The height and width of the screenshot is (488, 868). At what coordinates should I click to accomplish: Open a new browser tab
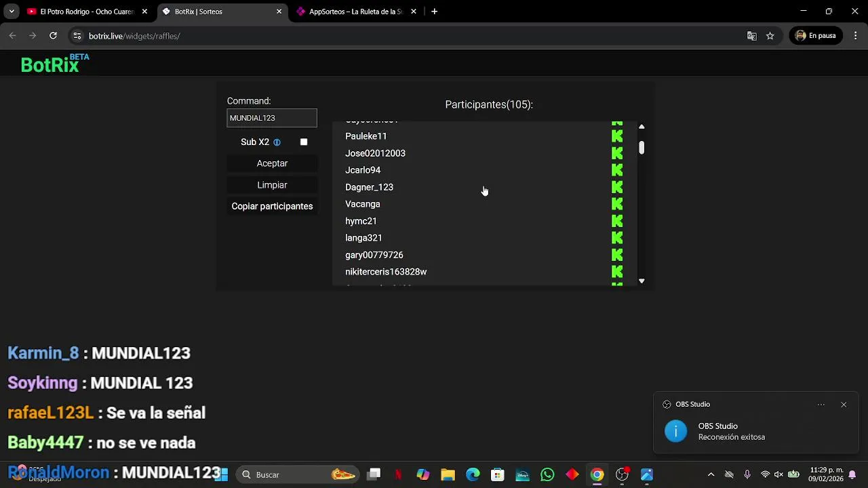coord(435,12)
